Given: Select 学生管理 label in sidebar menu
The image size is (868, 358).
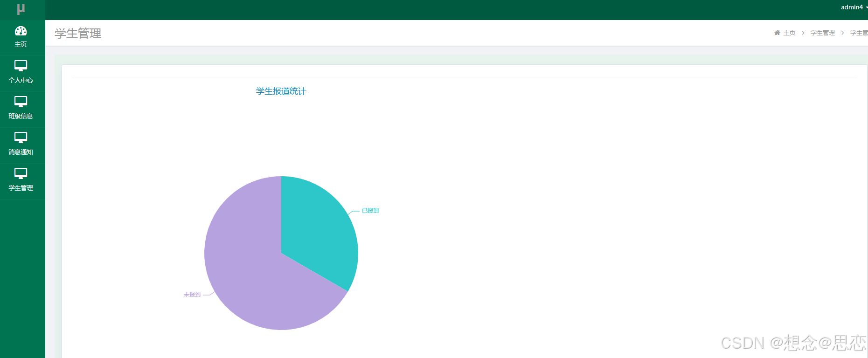Looking at the screenshot, I should point(21,188).
